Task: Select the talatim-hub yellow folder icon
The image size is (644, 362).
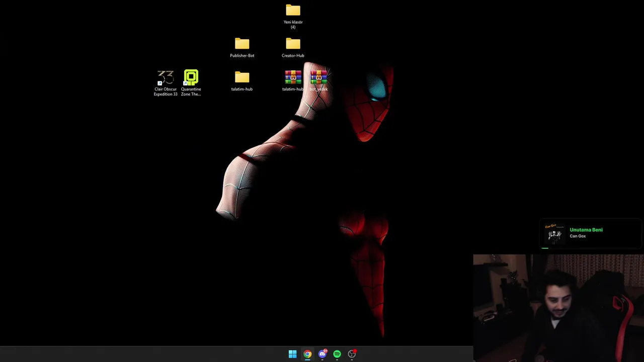Action: point(242,77)
